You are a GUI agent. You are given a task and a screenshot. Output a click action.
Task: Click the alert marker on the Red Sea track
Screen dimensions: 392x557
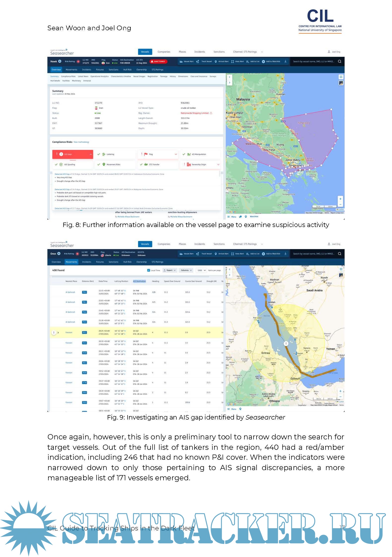click(x=286, y=344)
